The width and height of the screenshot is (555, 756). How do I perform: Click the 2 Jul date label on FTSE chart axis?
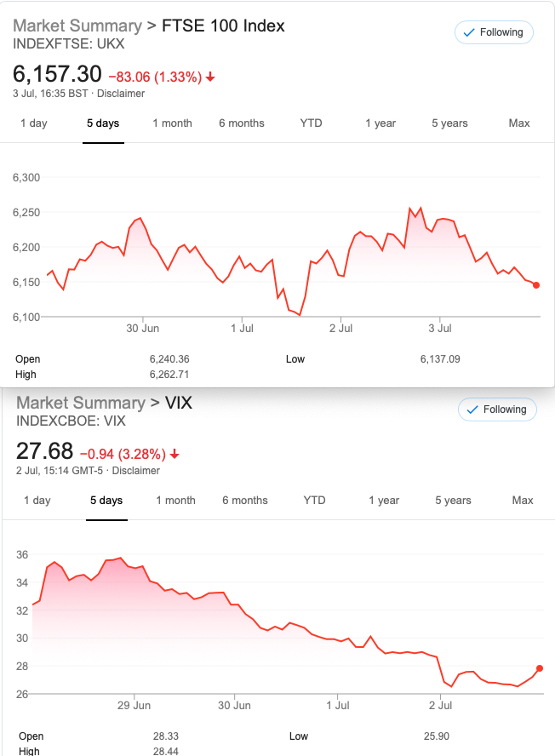(340, 329)
